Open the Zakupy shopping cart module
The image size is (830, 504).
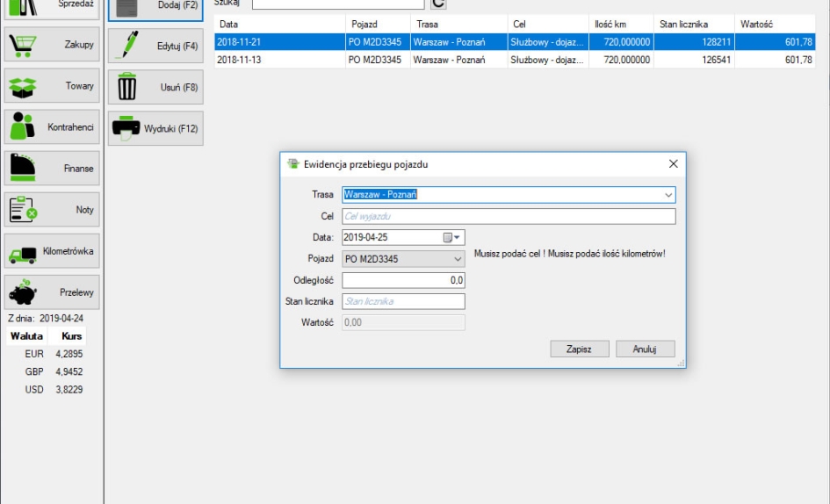51,45
